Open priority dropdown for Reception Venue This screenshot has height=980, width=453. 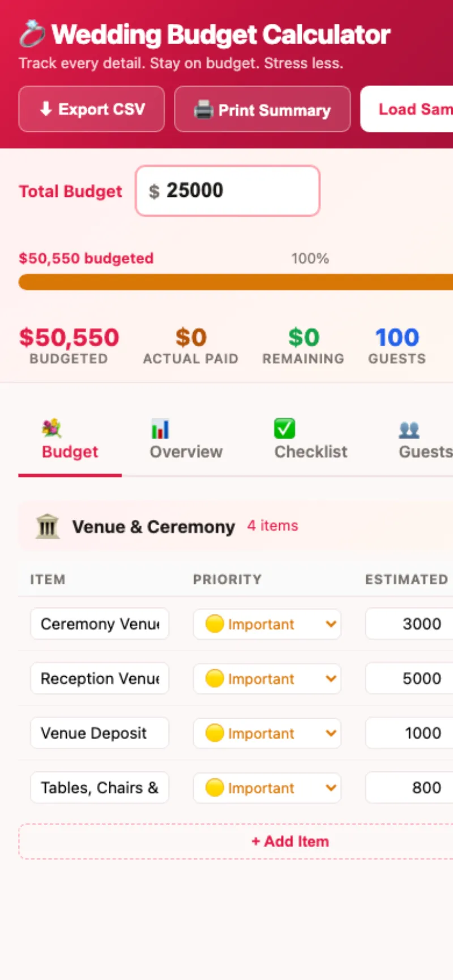click(x=267, y=678)
